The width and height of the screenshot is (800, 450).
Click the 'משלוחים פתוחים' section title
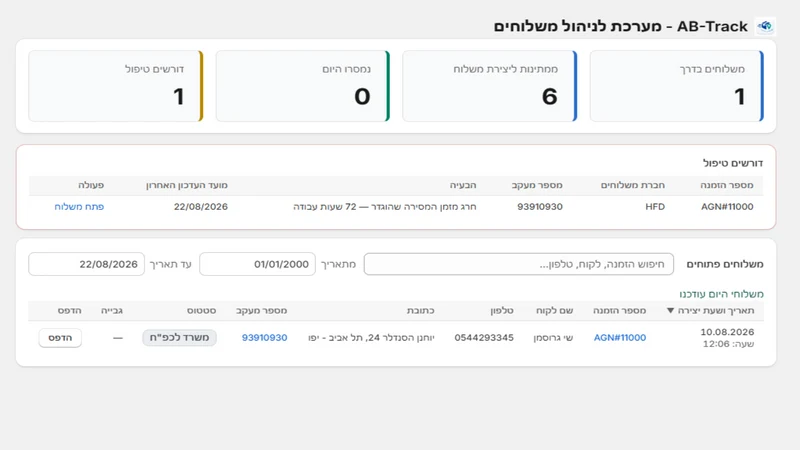pos(725,264)
